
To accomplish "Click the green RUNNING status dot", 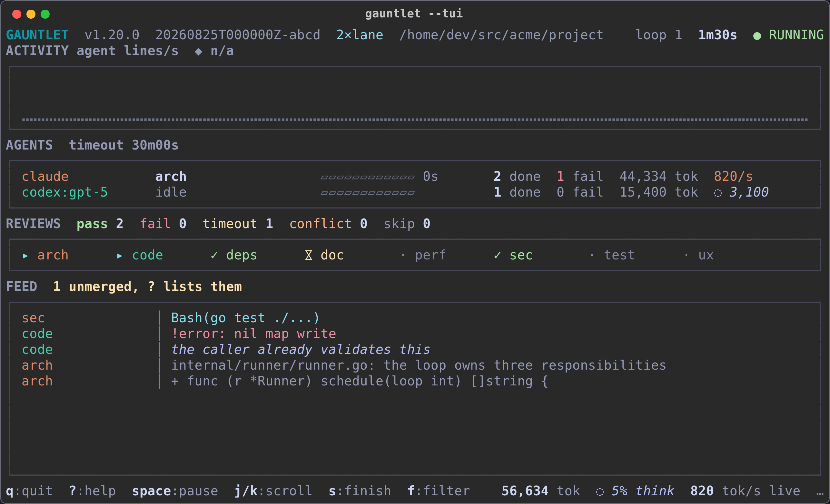I will [757, 36].
